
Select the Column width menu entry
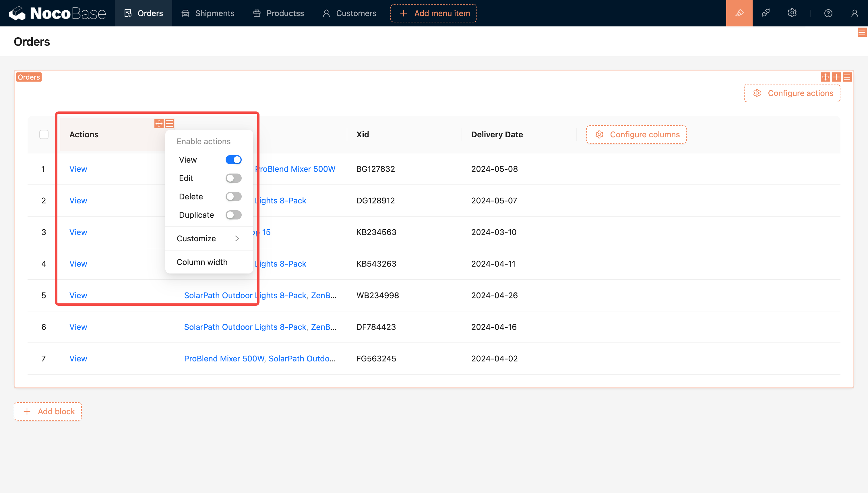pos(202,262)
